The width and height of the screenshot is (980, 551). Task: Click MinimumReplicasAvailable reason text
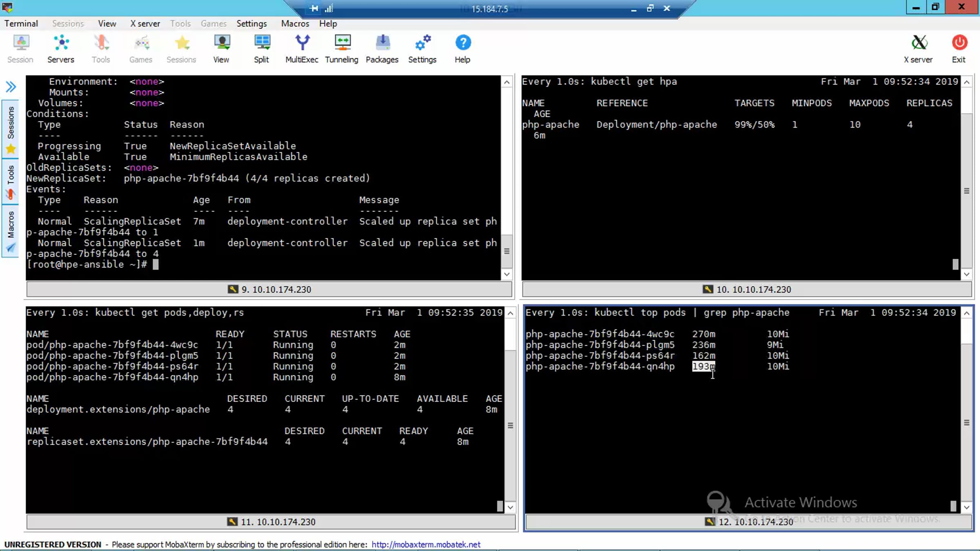click(x=238, y=157)
